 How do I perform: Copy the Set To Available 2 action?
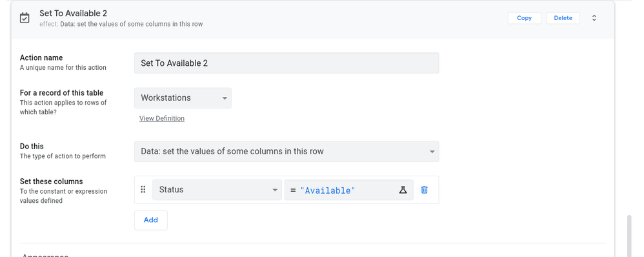[524, 18]
